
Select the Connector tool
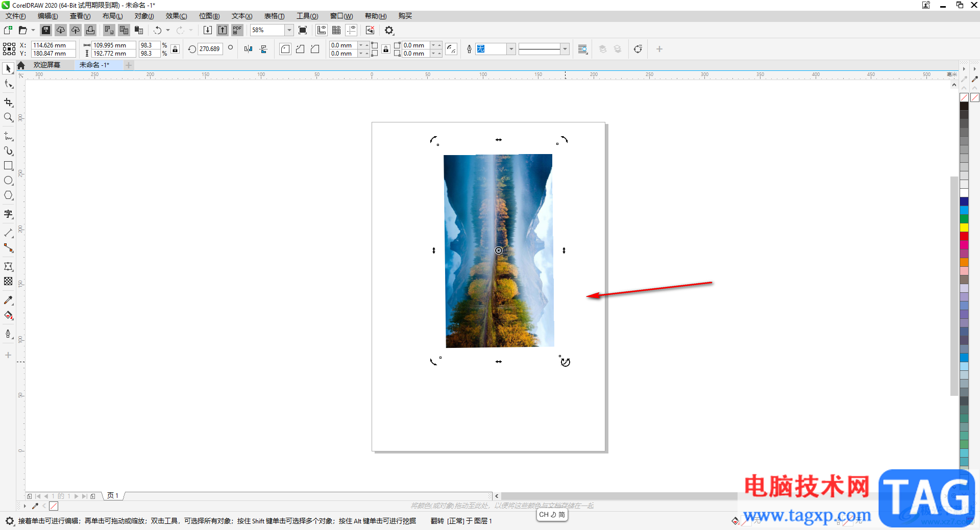pos(8,248)
